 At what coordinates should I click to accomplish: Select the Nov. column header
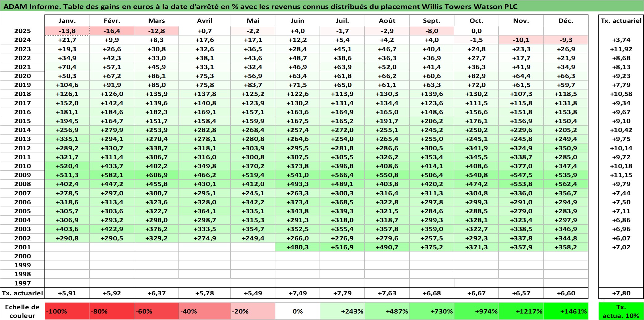521,21
